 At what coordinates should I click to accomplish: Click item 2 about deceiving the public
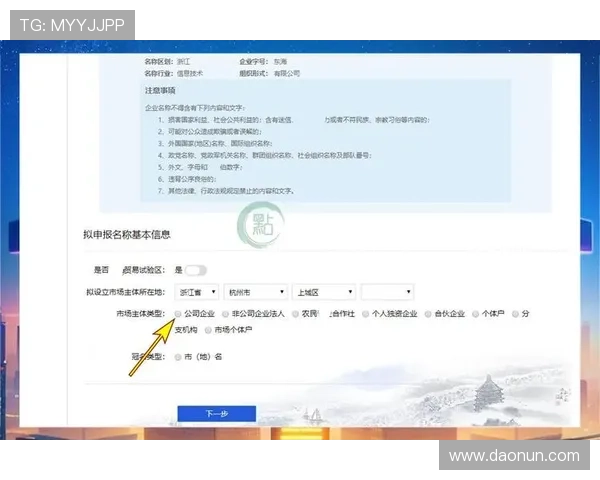(210, 132)
